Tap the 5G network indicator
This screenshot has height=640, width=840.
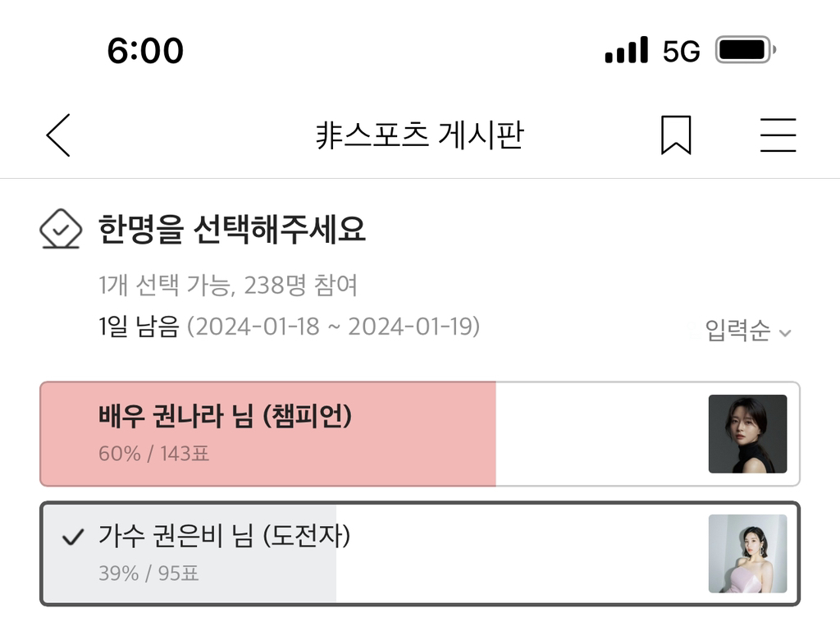(x=681, y=52)
